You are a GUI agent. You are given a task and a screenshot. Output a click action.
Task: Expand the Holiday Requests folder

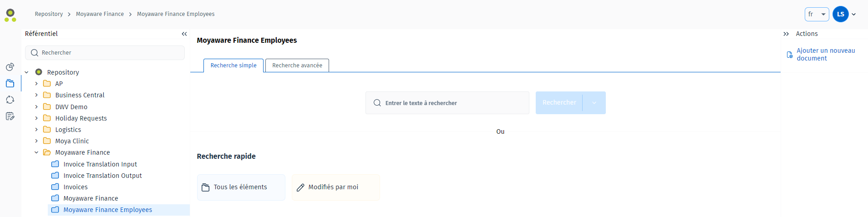pyautogui.click(x=36, y=118)
